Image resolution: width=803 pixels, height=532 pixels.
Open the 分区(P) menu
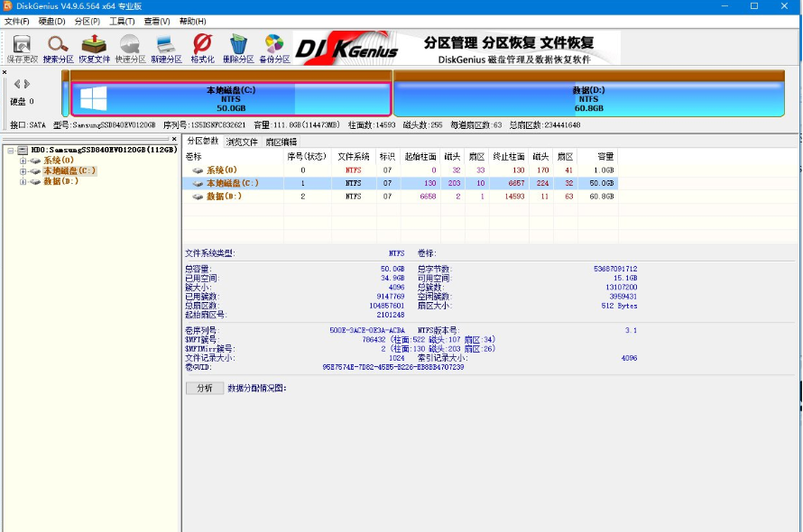[87, 21]
